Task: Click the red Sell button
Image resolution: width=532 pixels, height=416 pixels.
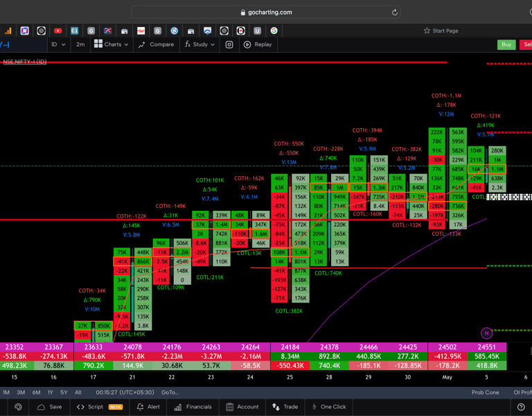Action: (x=526, y=44)
